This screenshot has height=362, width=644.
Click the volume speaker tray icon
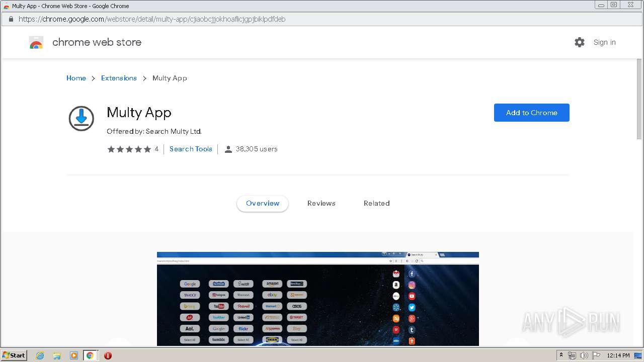(x=584, y=355)
